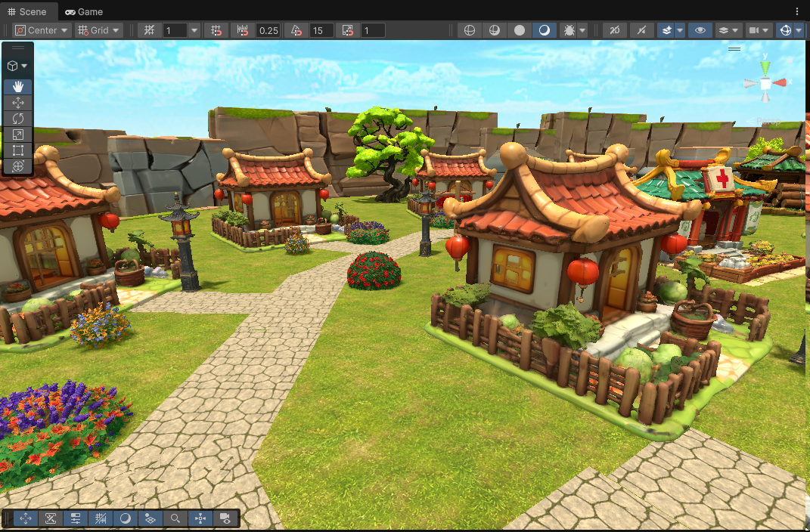
Task: Toggle 2D view mode
Action: point(615,30)
